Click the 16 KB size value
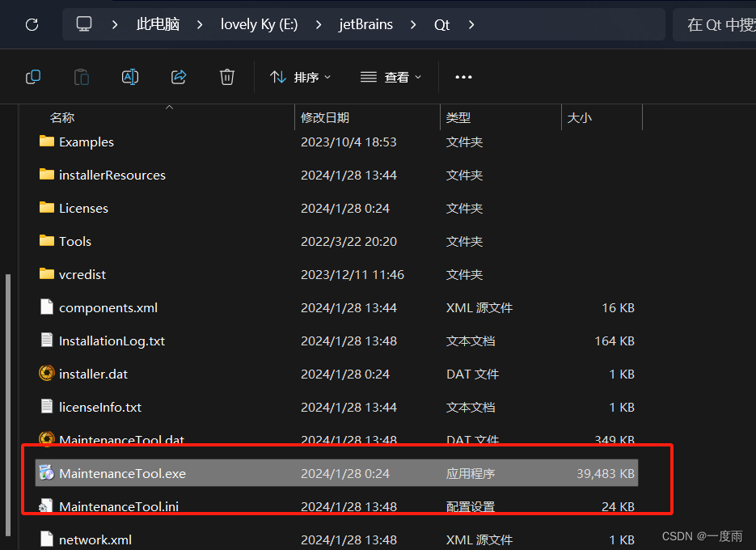 click(618, 308)
